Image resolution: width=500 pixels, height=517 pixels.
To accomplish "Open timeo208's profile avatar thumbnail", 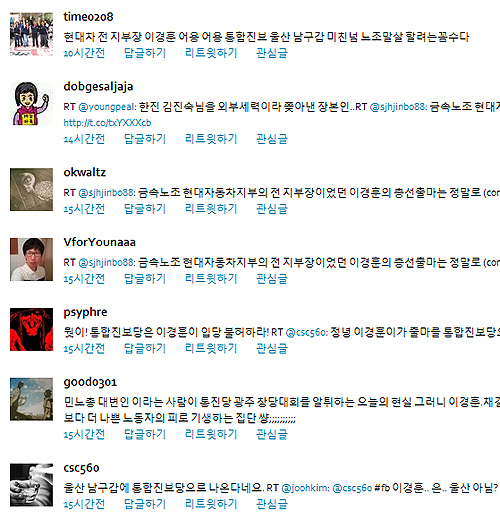I will pyautogui.click(x=31, y=34).
